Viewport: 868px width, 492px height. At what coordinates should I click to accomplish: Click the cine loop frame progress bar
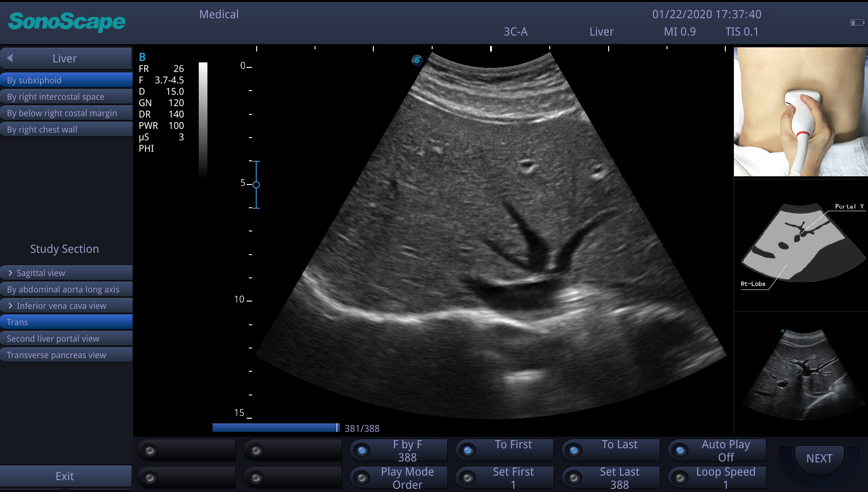pos(276,428)
